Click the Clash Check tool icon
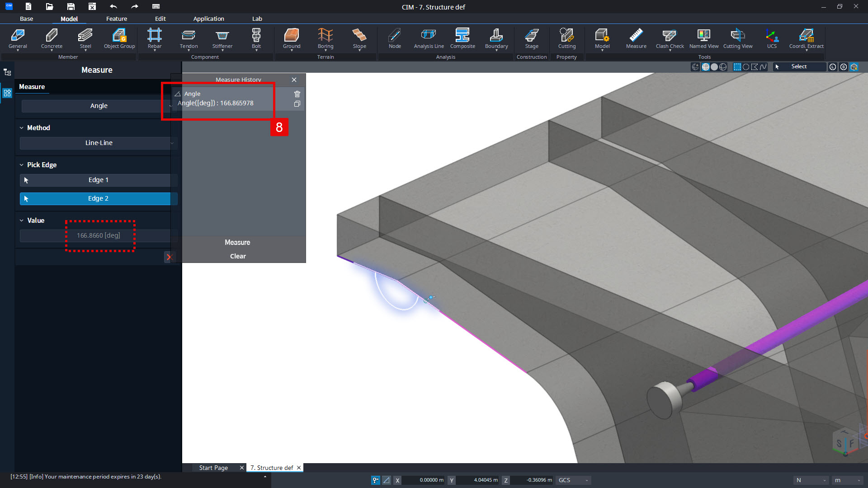Screen dimensions: 868x488 click(670, 39)
